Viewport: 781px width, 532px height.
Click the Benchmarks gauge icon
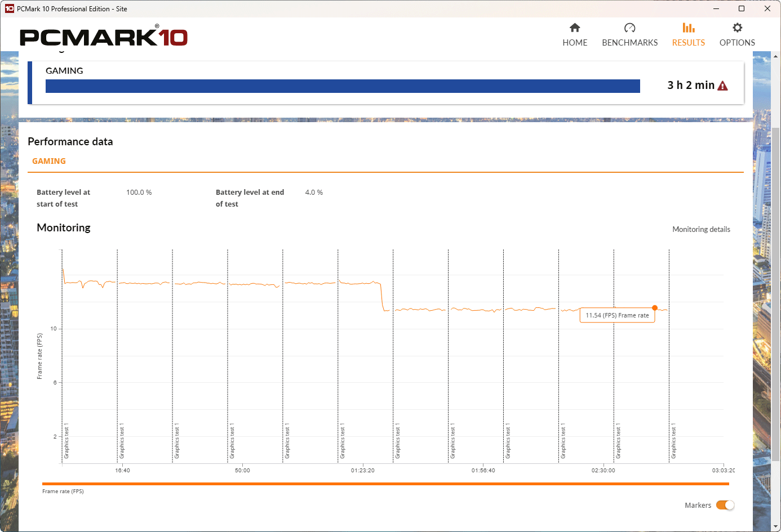[x=629, y=28]
